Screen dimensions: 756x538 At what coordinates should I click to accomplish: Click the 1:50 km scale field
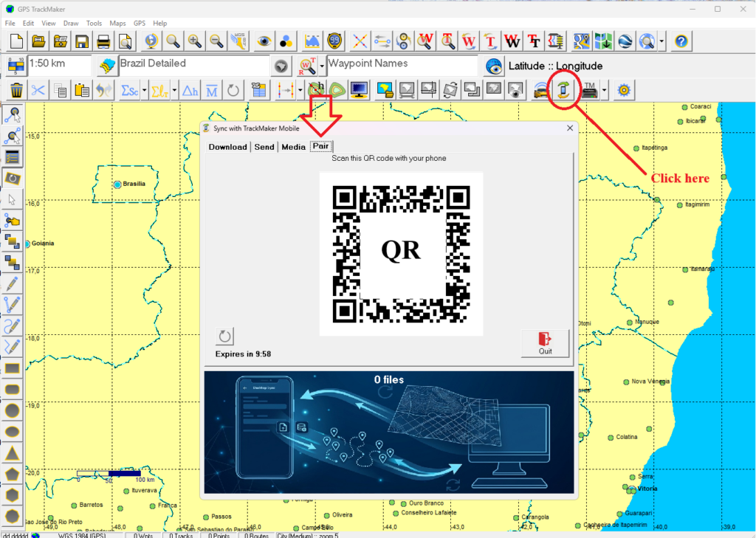tap(59, 66)
